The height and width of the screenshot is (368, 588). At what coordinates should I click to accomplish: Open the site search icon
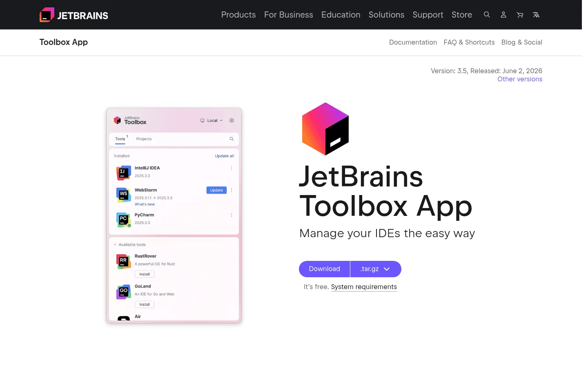[x=487, y=15]
